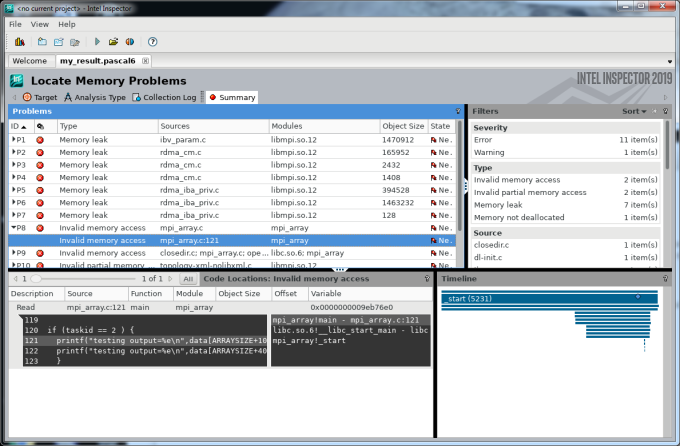Filter by Error severity
This screenshot has width=680, height=446.
[566, 140]
